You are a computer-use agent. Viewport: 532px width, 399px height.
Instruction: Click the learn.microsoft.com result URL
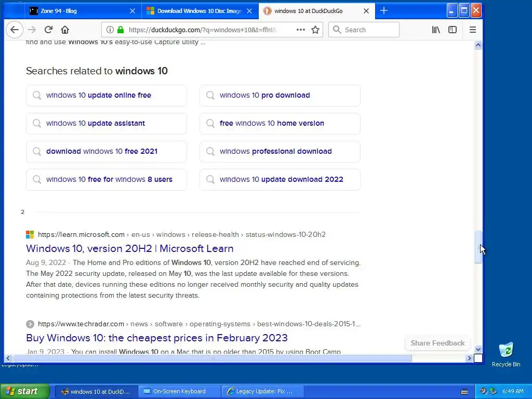(x=181, y=234)
